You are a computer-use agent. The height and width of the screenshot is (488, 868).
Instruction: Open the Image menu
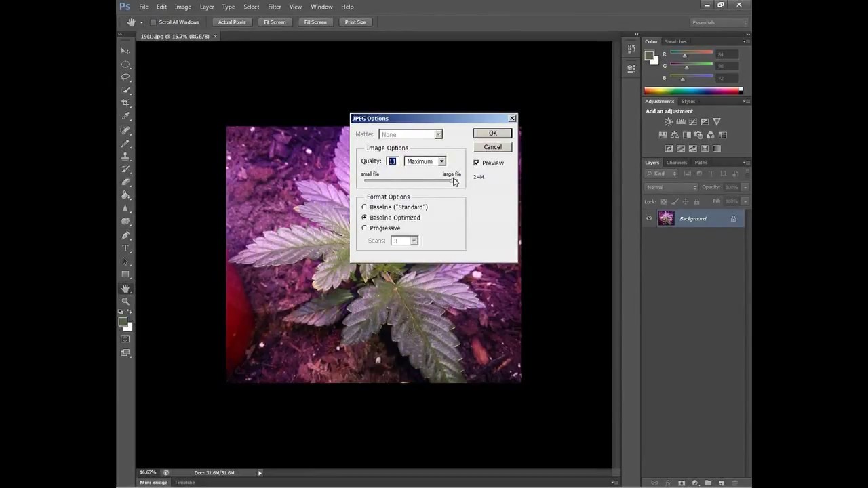click(183, 7)
